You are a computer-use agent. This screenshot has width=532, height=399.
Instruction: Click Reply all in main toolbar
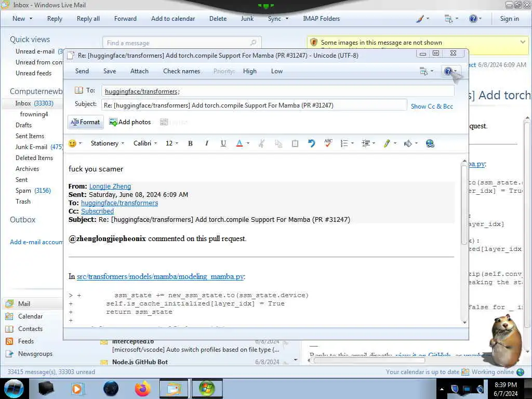[88, 19]
